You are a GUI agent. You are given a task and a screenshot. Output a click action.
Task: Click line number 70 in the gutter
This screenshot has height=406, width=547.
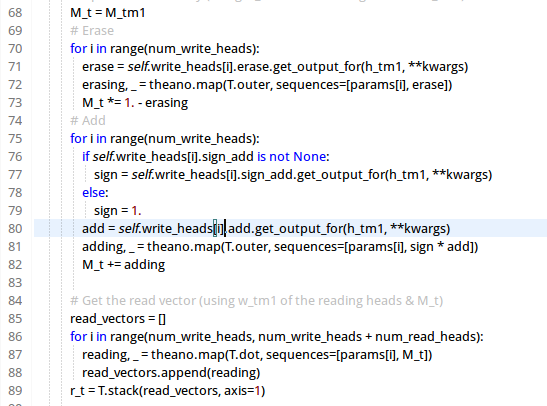[15, 49]
